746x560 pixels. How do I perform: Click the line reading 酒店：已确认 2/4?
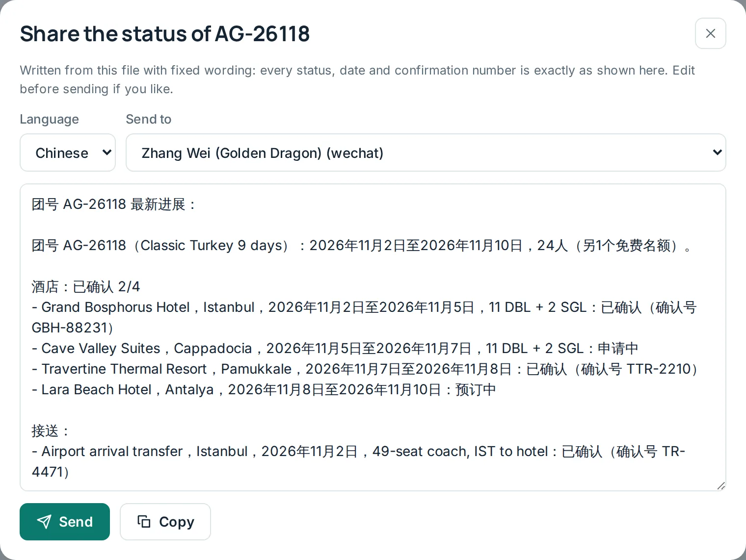tap(86, 286)
